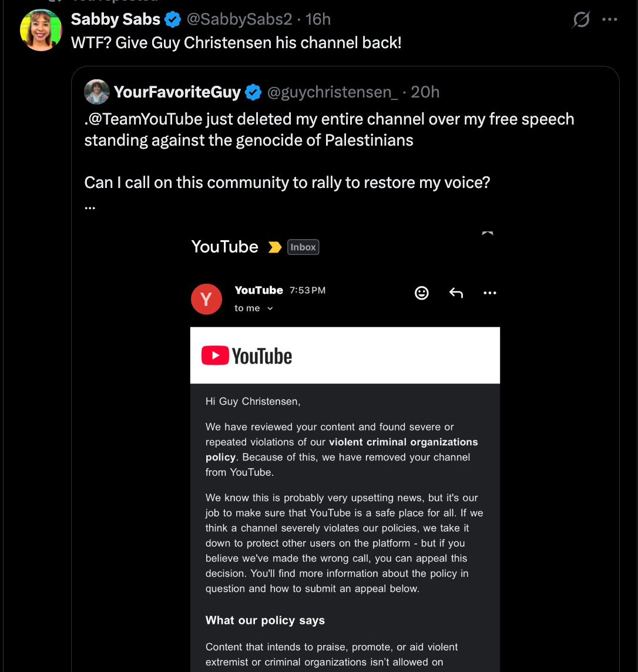Expand the quoted post's truncated text ellipsis
This screenshot has height=672, width=638.
pos(90,207)
